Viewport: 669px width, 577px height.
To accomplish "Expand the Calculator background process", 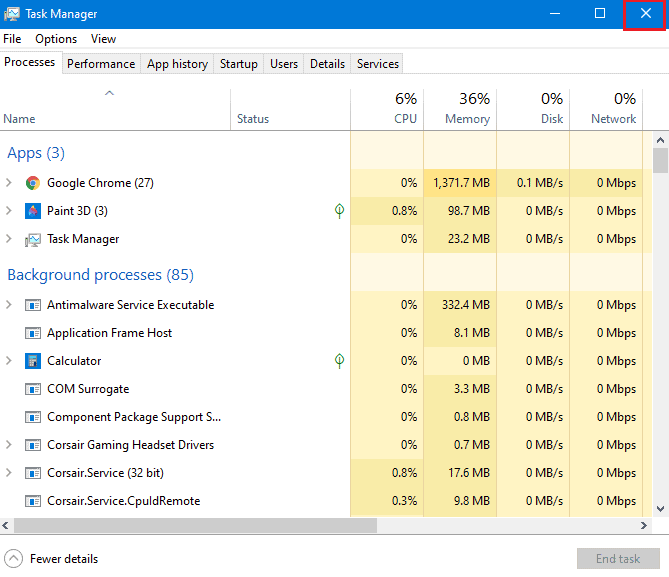I will (9, 361).
